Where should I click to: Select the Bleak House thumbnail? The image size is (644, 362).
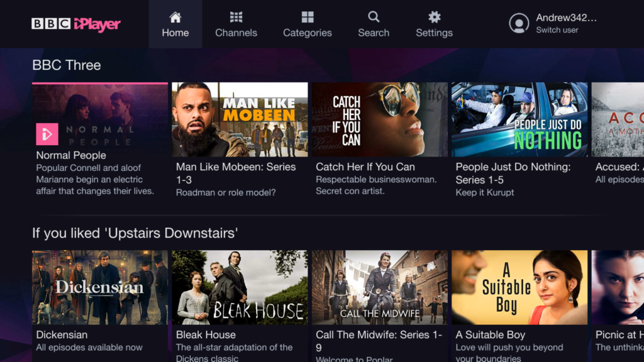(x=240, y=287)
